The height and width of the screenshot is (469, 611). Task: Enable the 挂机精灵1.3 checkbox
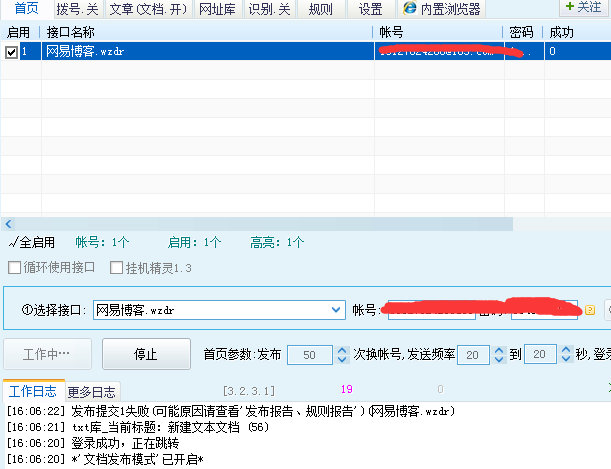pos(117,268)
